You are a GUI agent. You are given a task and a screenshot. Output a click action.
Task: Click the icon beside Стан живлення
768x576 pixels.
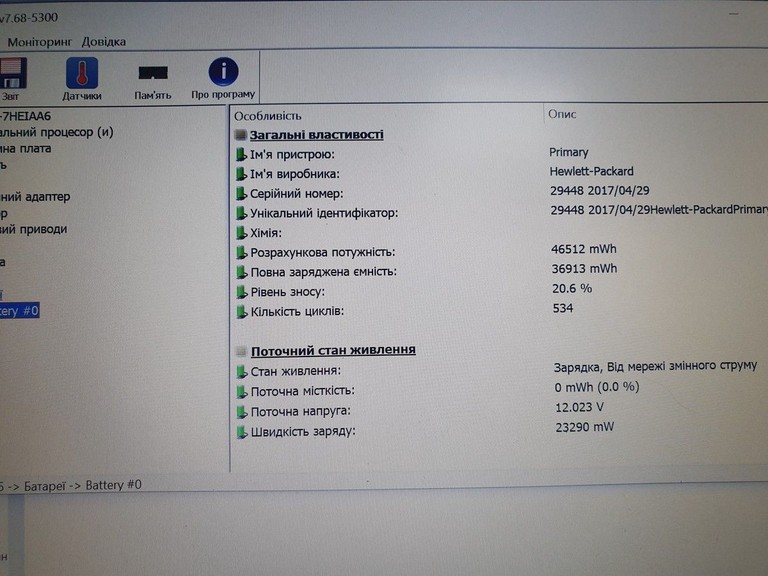[x=241, y=372]
